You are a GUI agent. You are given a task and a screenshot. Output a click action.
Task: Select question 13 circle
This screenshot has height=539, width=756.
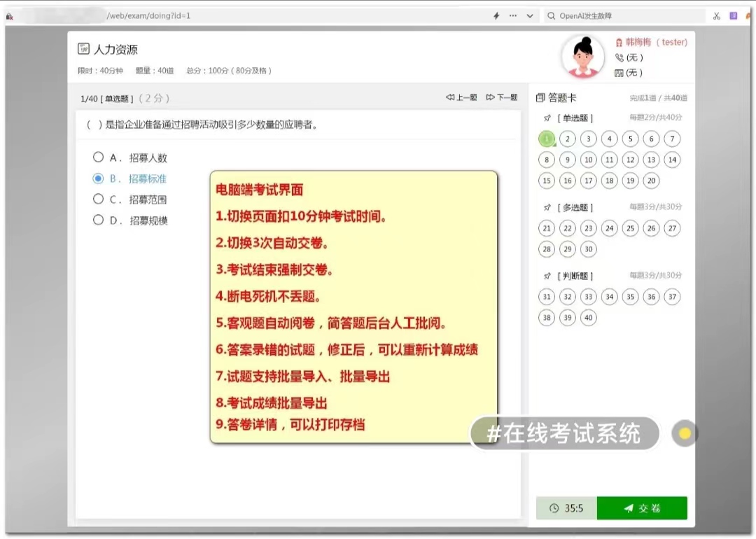tap(652, 160)
